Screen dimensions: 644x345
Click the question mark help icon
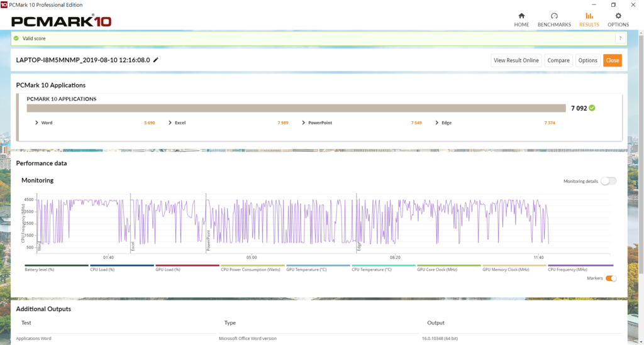[620, 38]
